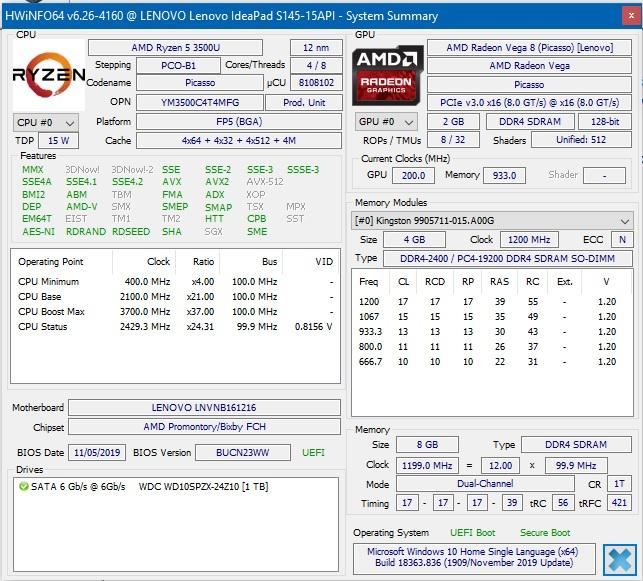Viewport: 643px width, 581px height.
Task: Select the 666.7 frequency timing row
Action: coord(492,362)
